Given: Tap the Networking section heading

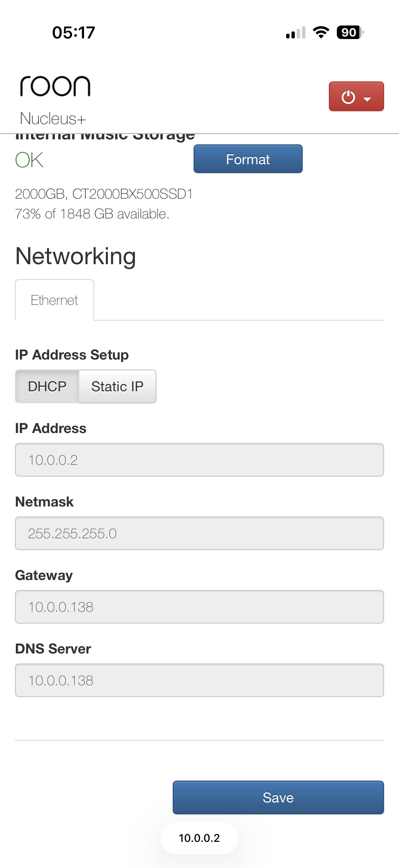Looking at the screenshot, I should [x=76, y=256].
